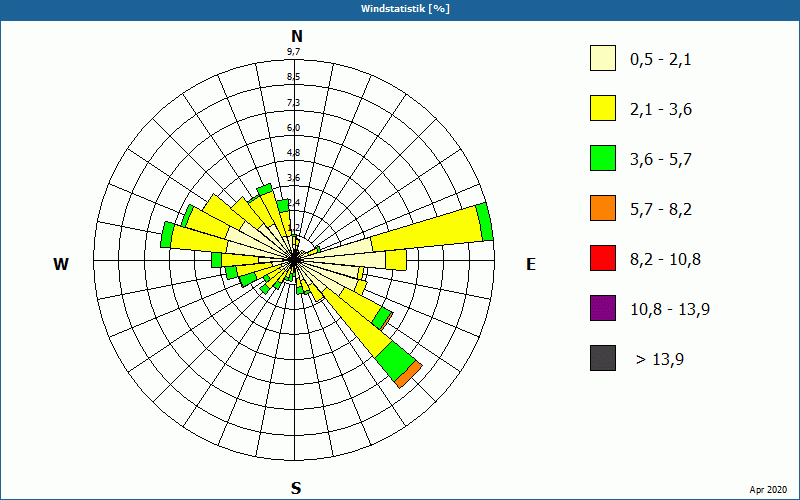Click the 4,8 radial axis value
The width and height of the screenshot is (800, 500).
point(293,153)
